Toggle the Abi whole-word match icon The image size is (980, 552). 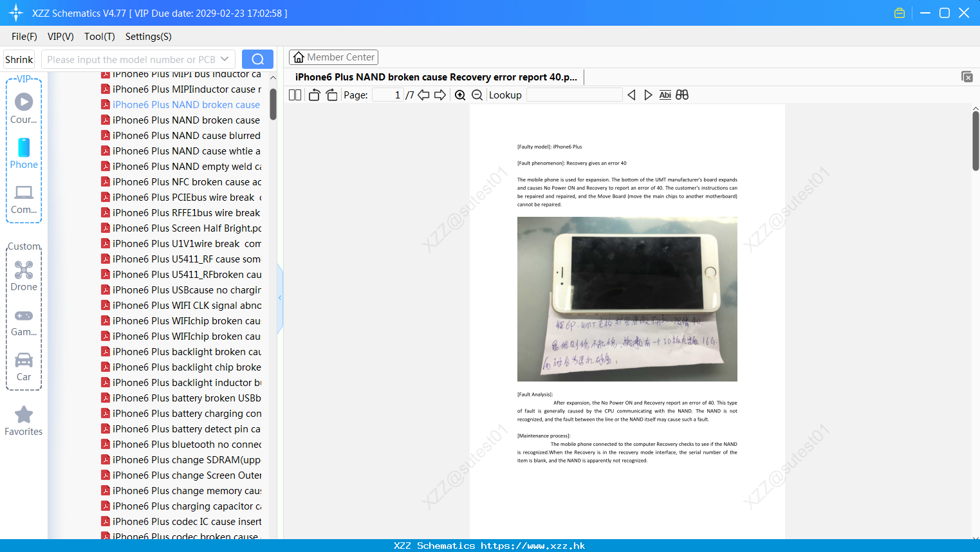coord(665,95)
